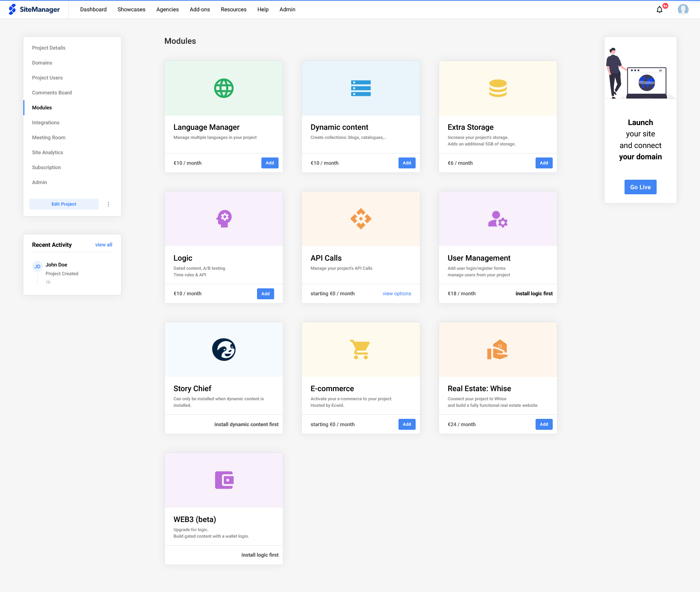Viewport: 700px width, 592px height.
Task: Click the API Calls diamond icon
Action: coord(361,219)
